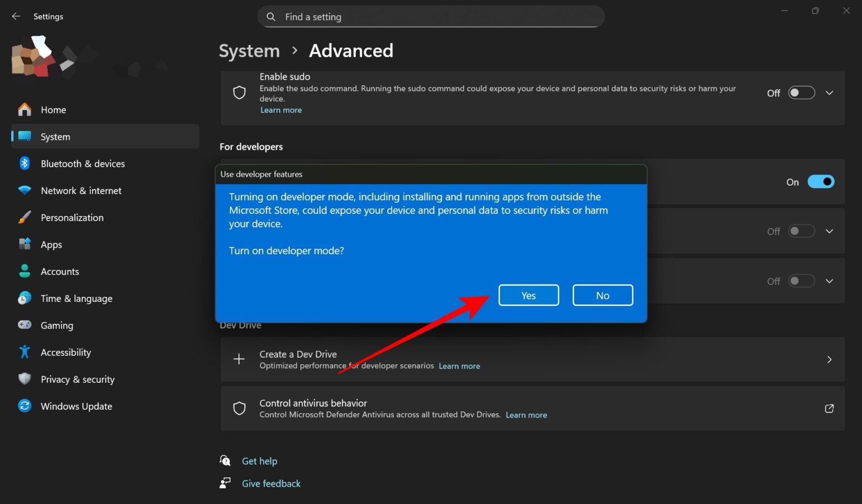This screenshot has width=862, height=504.
Task: Click the Personalization paintbrush icon
Action: [x=25, y=217]
